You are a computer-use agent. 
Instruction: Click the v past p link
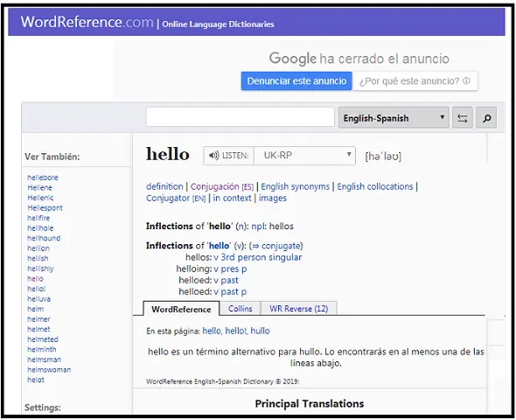coord(230,292)
